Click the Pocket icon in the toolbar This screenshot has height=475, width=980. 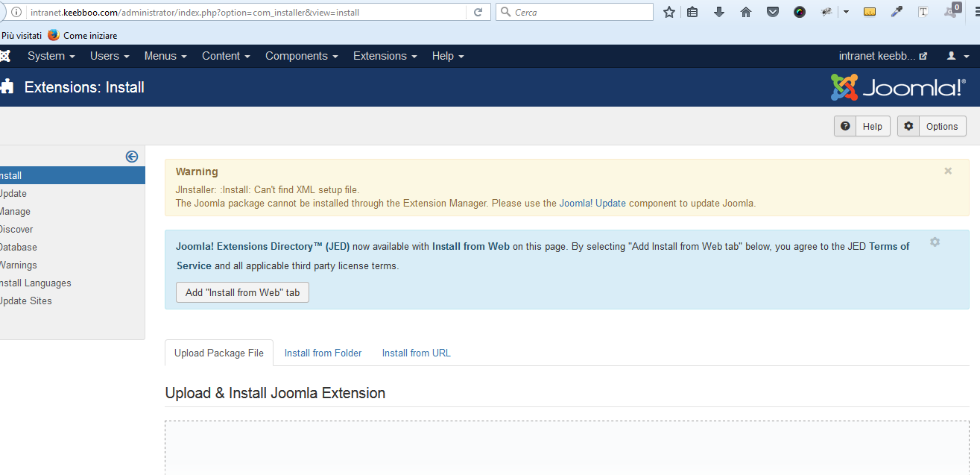[x=773, y=12]
